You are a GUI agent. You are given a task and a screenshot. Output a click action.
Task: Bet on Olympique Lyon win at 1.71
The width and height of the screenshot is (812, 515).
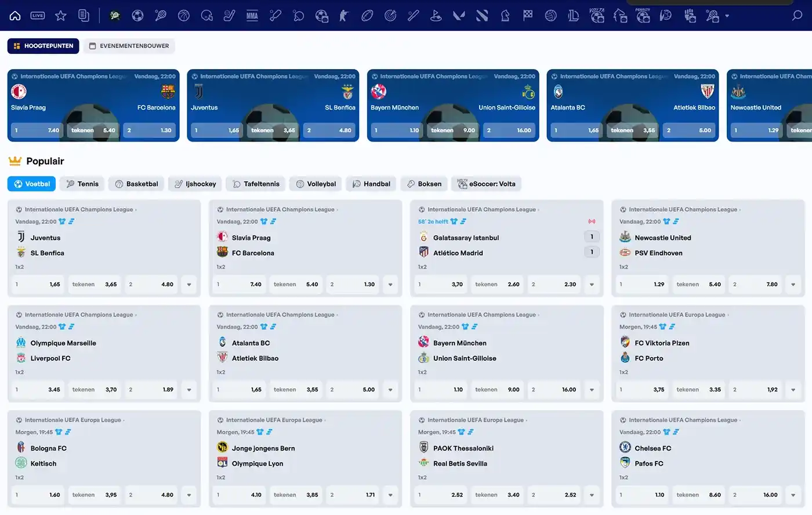pyautogui.click(x=353, y=495)
